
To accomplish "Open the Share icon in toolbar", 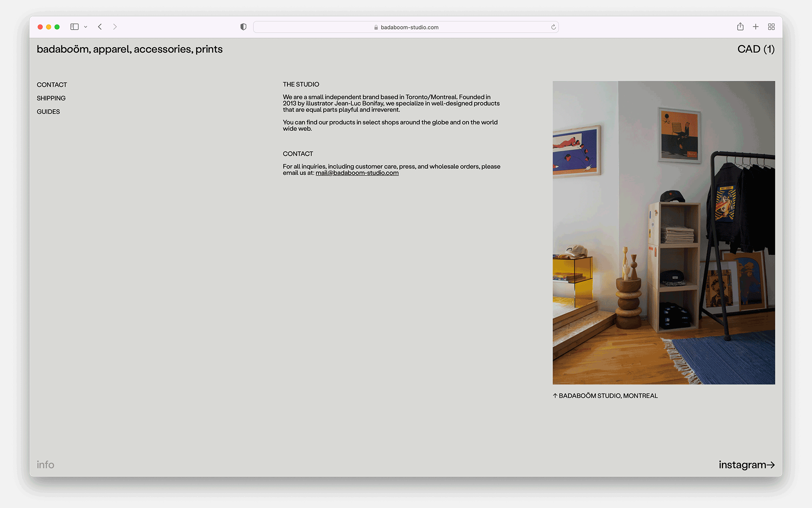I will coord(740,27).
